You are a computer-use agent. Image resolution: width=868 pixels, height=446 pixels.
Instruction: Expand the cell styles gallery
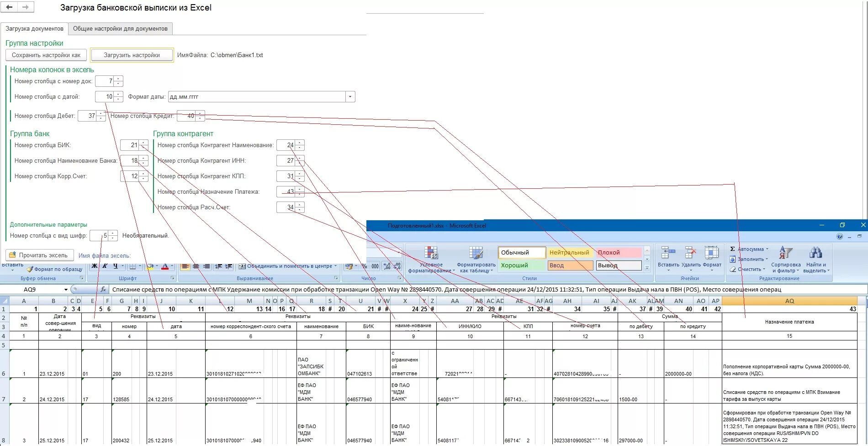tap(647, 269)
